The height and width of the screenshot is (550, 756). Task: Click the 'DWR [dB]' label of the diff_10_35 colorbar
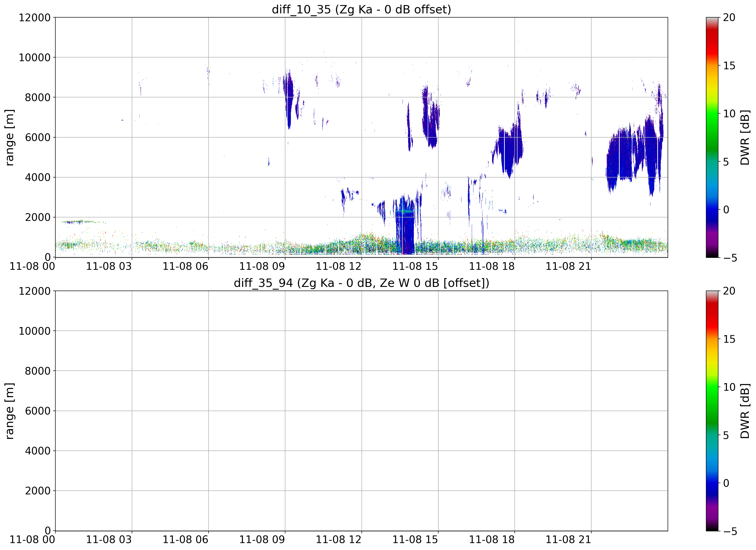745,137
